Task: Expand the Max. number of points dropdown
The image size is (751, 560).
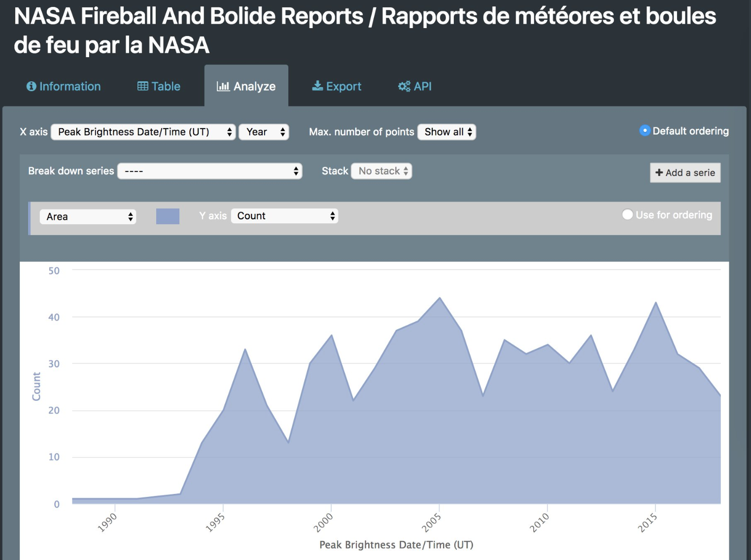Action: click(446, 132)
